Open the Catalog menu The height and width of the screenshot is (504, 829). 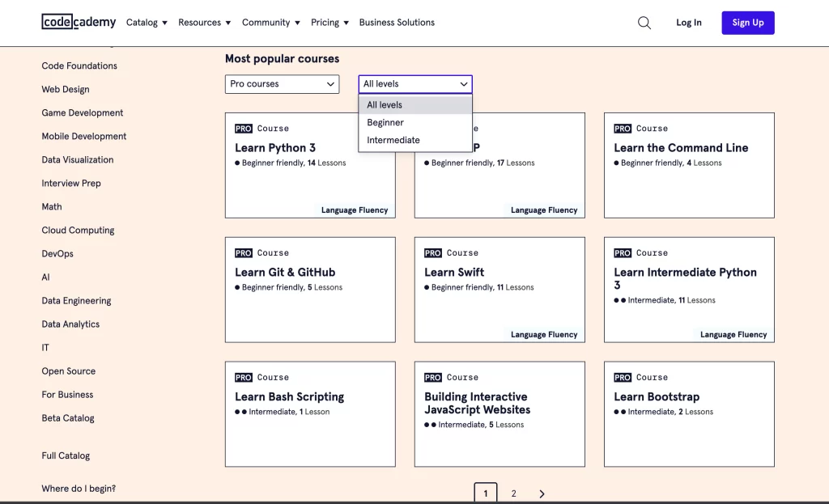pos(147,22)
